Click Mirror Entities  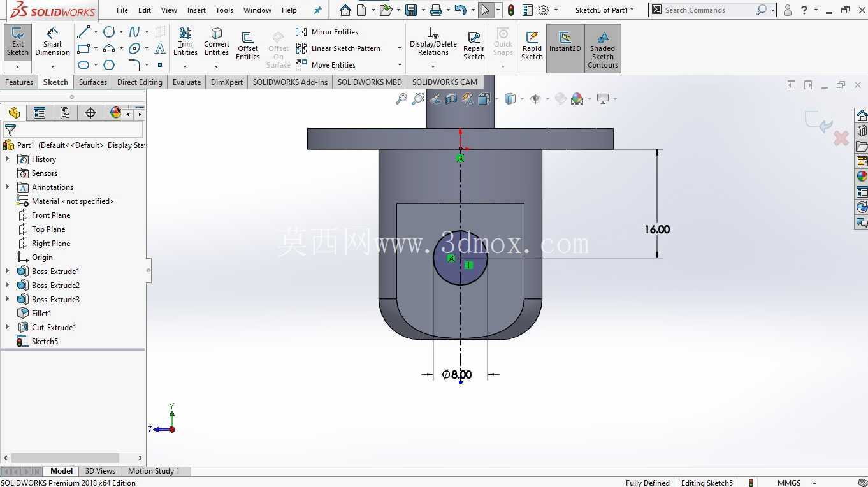[327, 32]
